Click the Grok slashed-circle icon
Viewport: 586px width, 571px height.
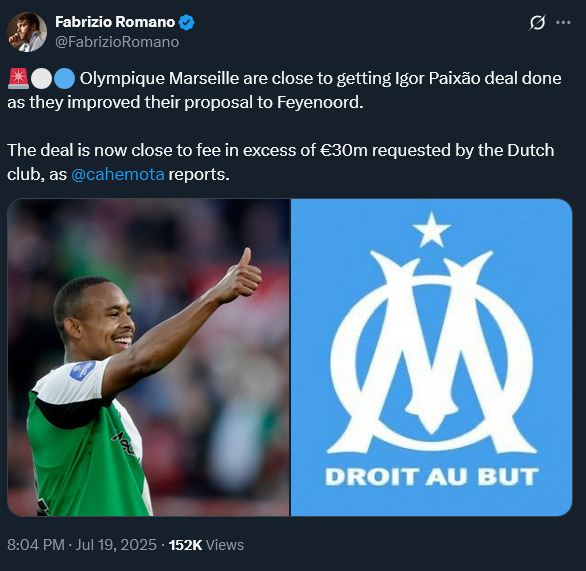tap(537, 23)
